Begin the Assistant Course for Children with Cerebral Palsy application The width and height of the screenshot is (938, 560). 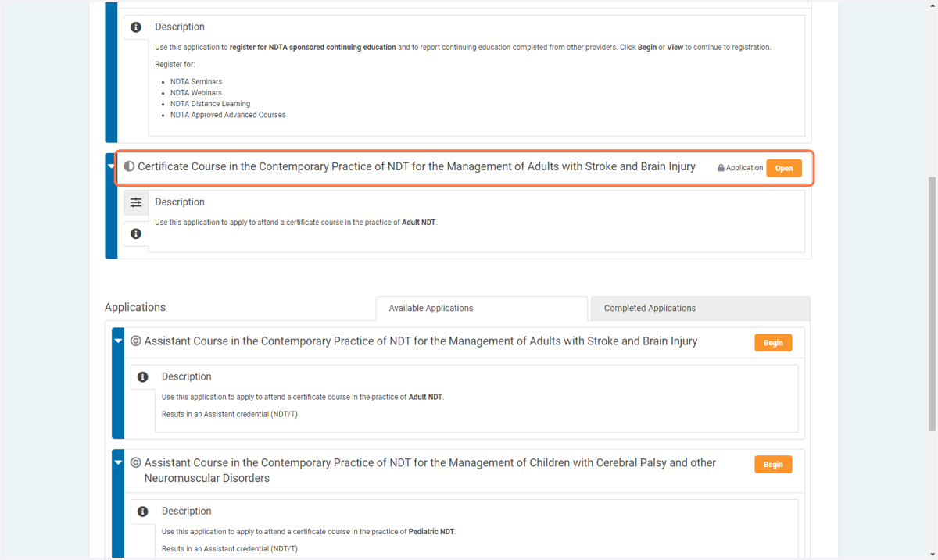[773, 465]
